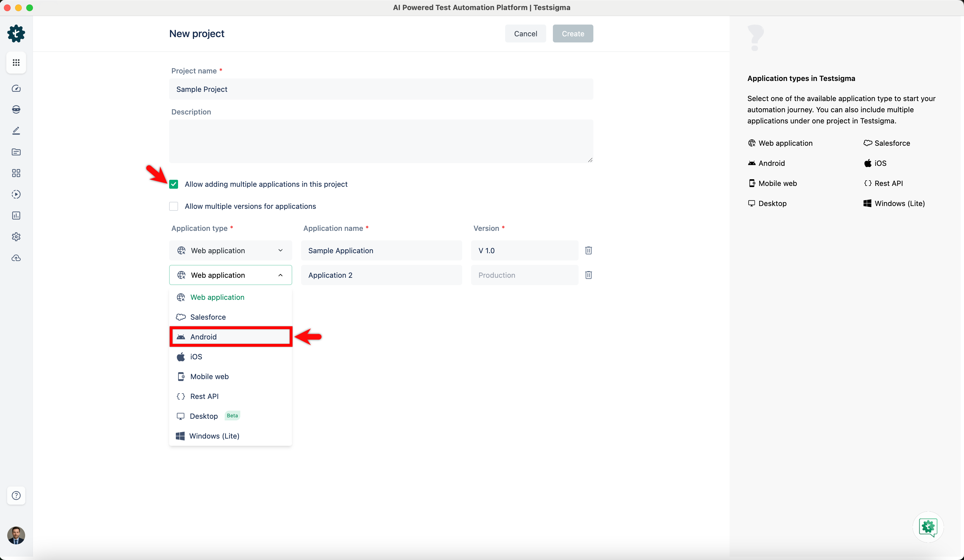This screenshot has height=560, width=964.
Task: Open the test run play icon in sidebar
Action: 16,194
